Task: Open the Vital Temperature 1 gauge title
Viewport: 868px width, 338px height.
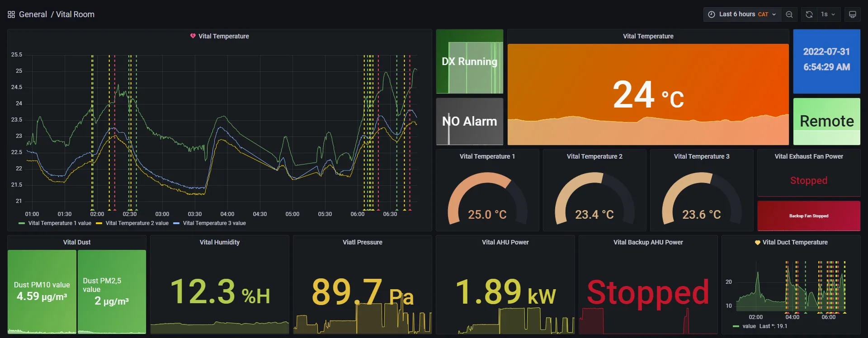Action: (487, 156)
